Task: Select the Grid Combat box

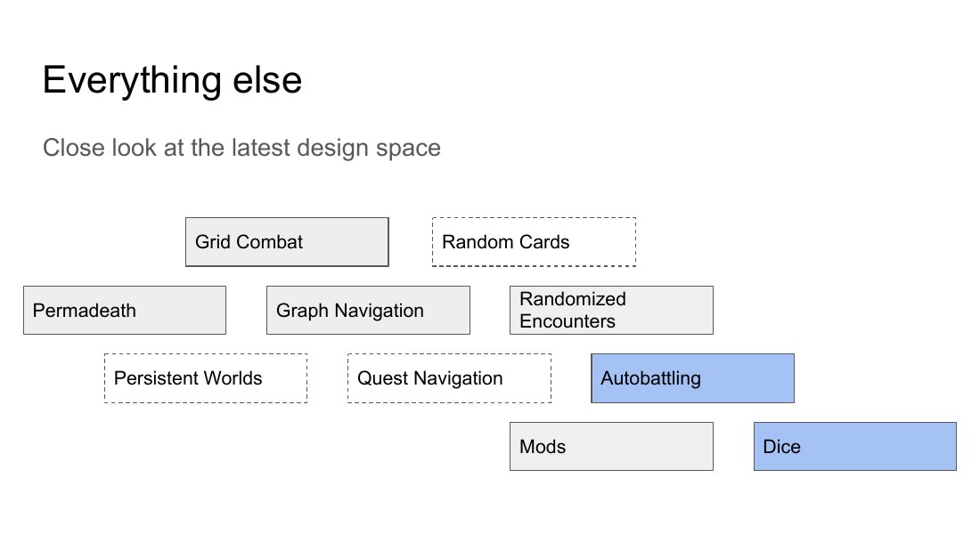Action: [287, 242]
